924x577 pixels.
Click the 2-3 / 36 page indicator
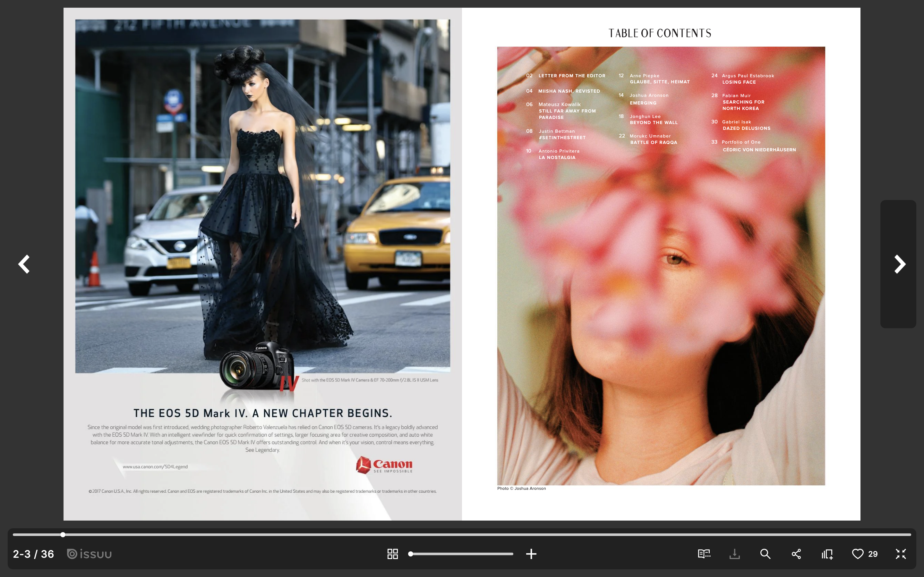point(33,554)
